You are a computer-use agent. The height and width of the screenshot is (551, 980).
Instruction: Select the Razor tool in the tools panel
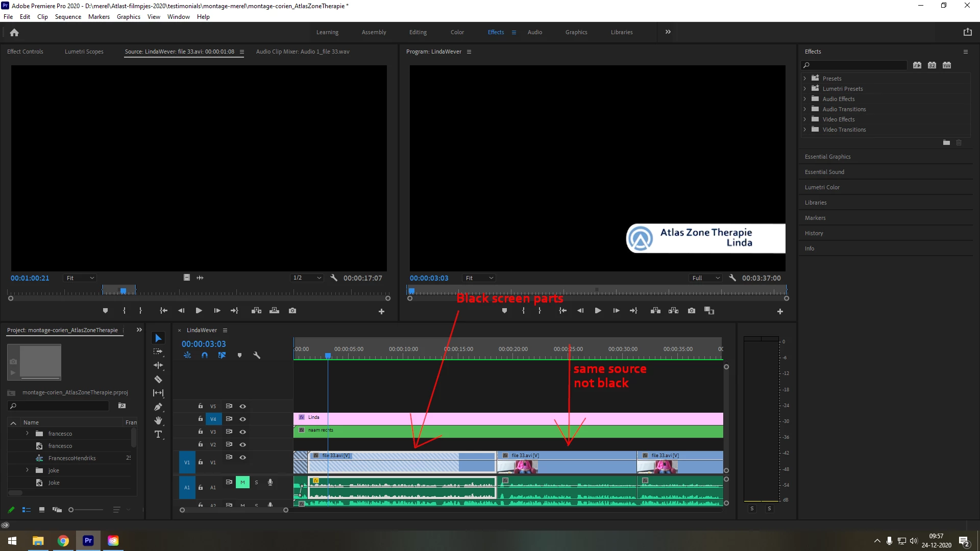click(x=158, y=379)
